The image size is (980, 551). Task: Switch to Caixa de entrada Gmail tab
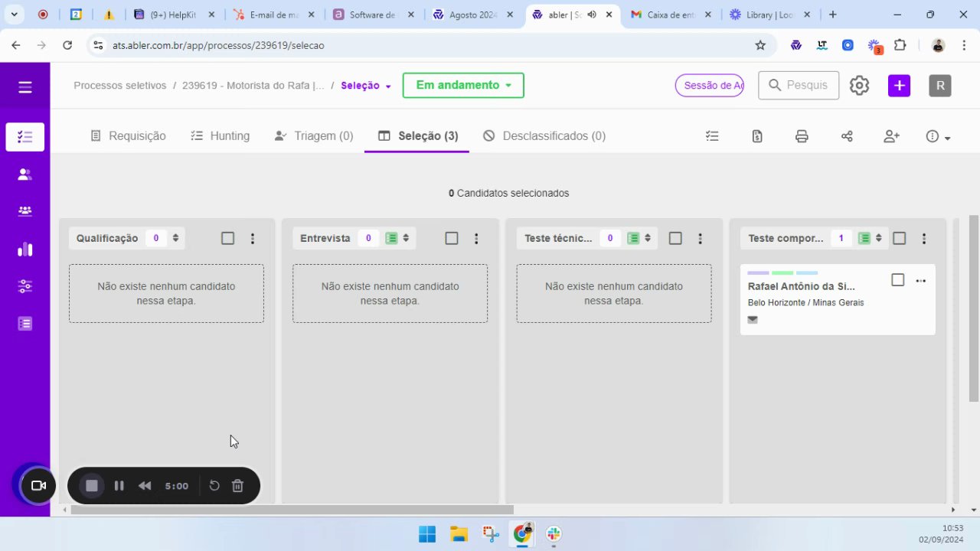671,15
